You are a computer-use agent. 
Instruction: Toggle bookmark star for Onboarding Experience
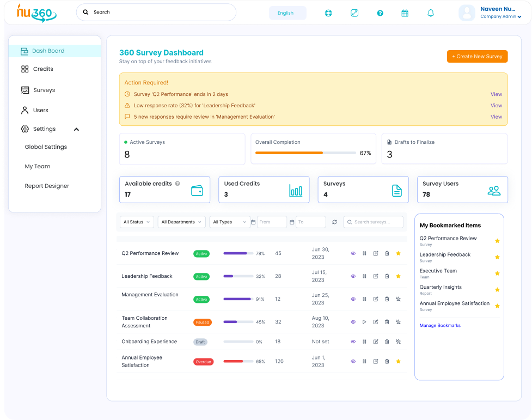pyautogui.click(x=398, y=342)
